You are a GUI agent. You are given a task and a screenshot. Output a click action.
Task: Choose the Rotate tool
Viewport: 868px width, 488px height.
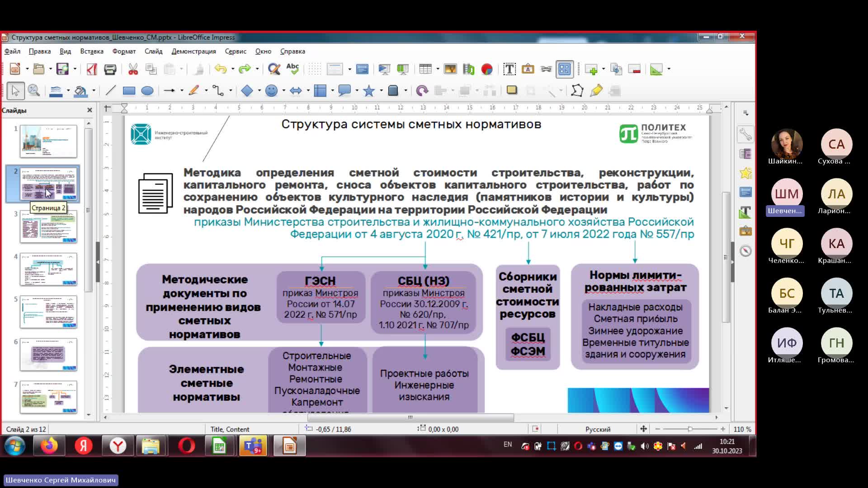click(422, 91)
